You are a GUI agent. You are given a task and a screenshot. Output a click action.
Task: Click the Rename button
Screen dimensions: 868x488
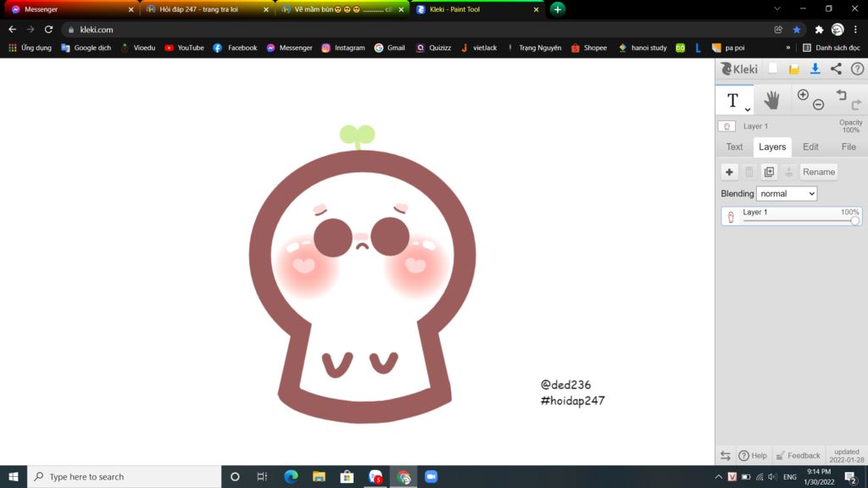pyautogui.click(x=819, y=172)
